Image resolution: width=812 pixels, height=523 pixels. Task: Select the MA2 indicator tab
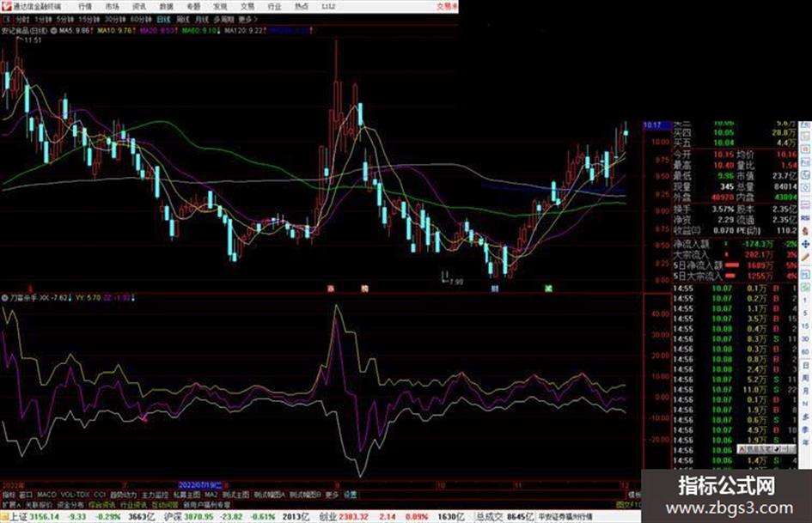[x=211, y=495]
